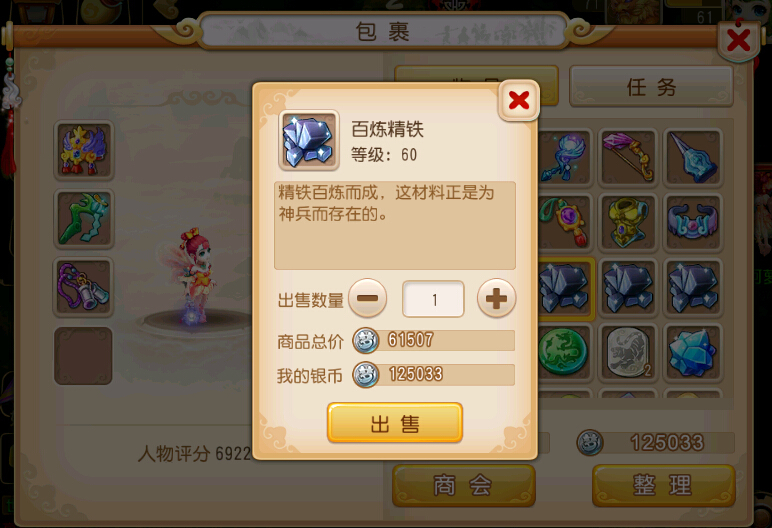Select the green dragon jade token
The height and width of the screenshot is (528, 772).
pyautogui.click(x=564, y=353)
